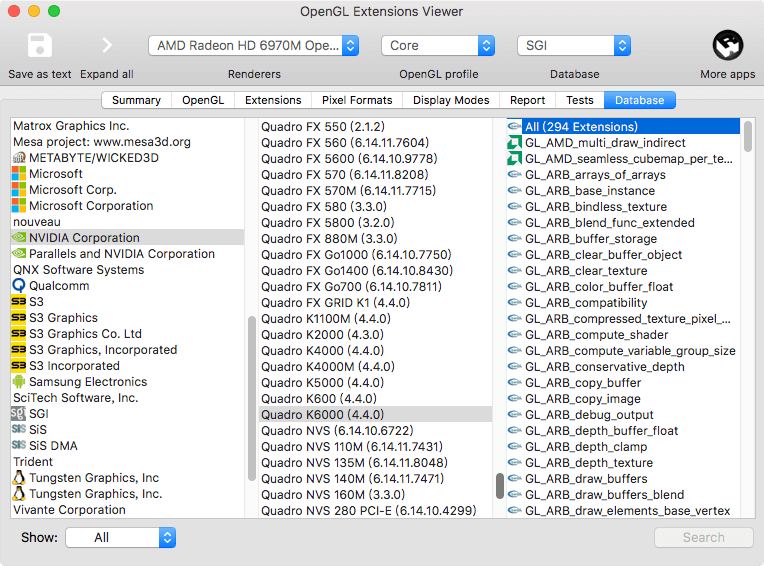Open the Tests tab
This screenshot has height=566, width=764.
click(x=580, y=100)
